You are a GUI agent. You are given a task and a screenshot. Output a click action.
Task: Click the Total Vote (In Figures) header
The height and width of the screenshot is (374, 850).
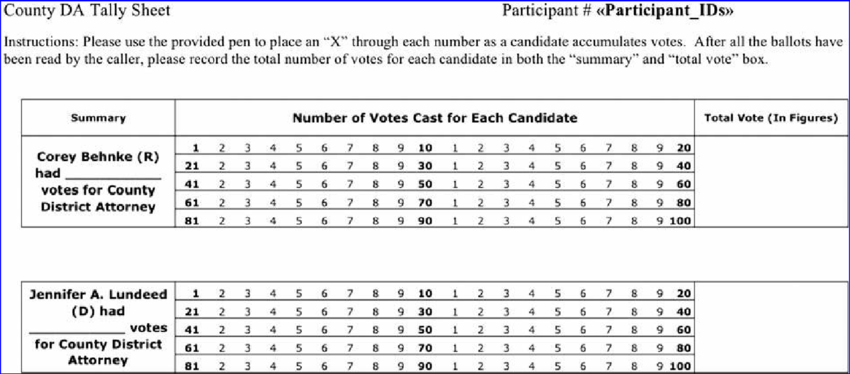coord(771,118)
